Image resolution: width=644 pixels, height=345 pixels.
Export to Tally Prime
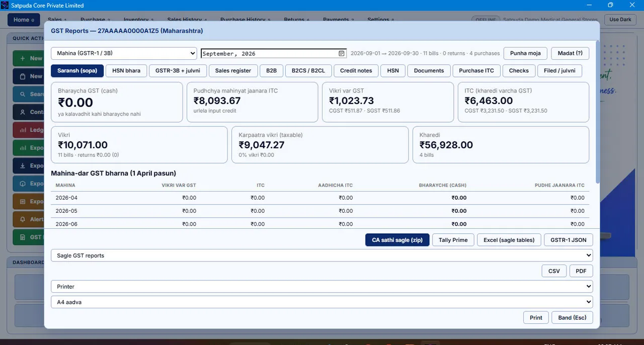click(453, 240)
